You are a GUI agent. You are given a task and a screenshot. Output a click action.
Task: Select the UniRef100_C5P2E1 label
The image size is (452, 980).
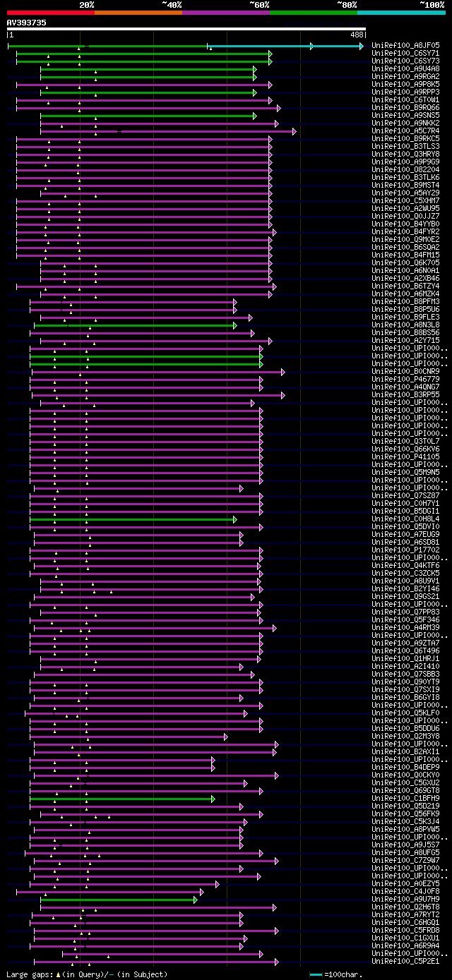(x=405, y=962)
